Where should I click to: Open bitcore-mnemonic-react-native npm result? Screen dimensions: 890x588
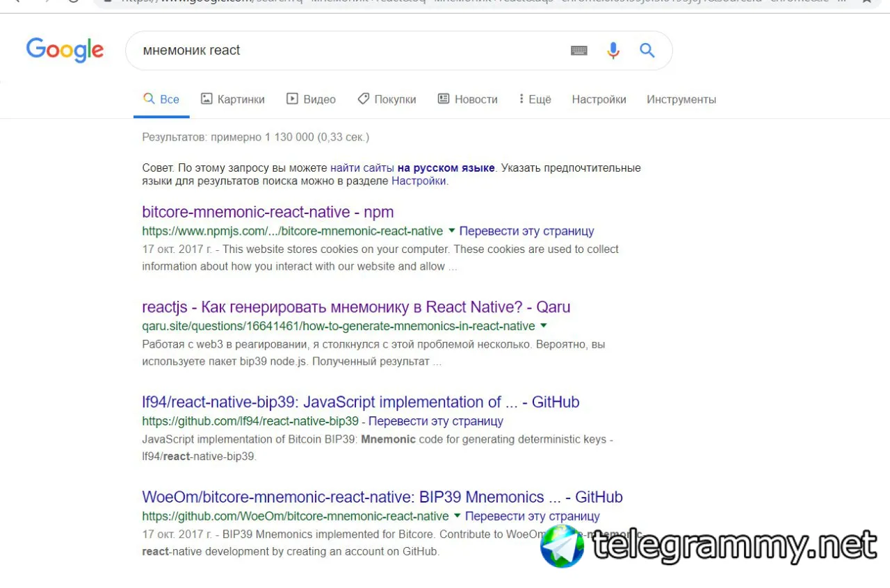click(x=268, y=212)
